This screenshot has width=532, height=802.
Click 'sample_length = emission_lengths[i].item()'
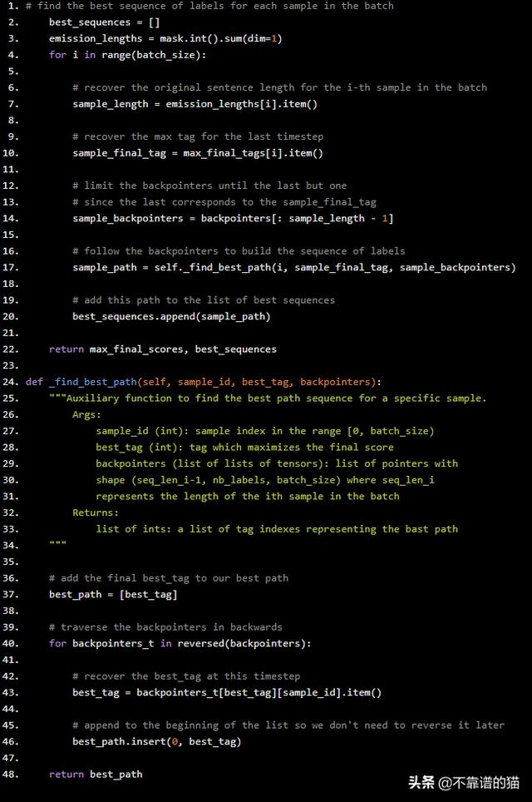[195, 104]
